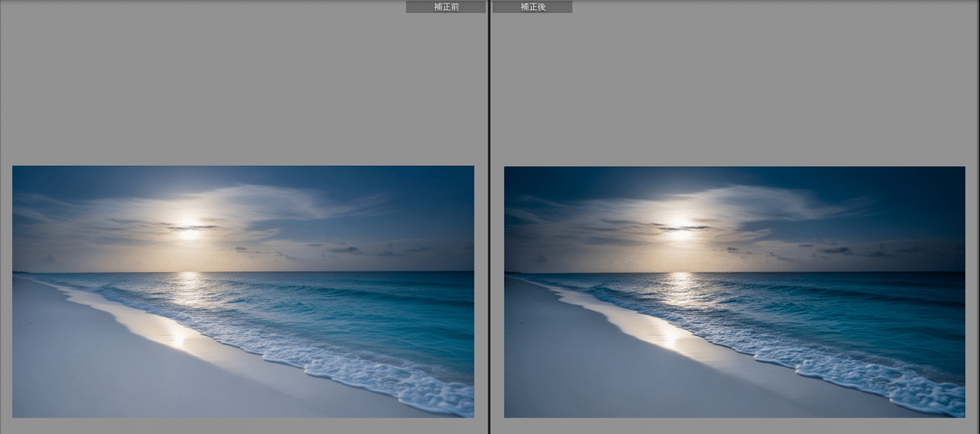Click the sun in the before image

pos(189,222)
